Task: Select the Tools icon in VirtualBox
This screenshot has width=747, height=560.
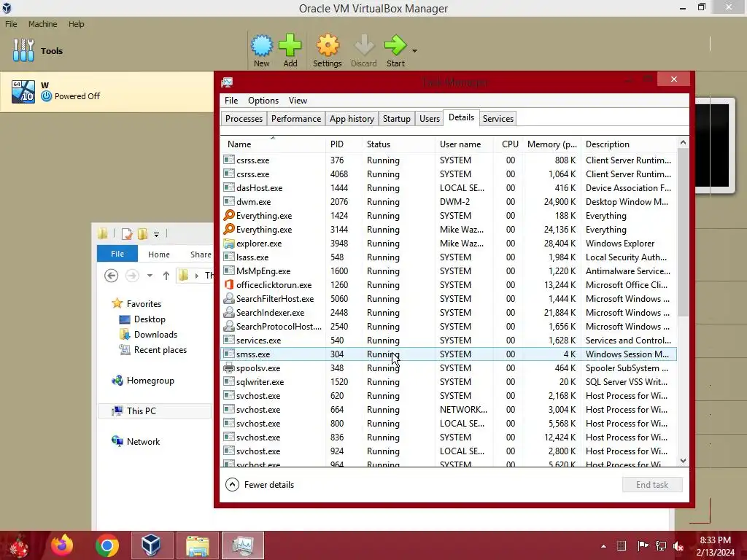Action: point(23,50)
